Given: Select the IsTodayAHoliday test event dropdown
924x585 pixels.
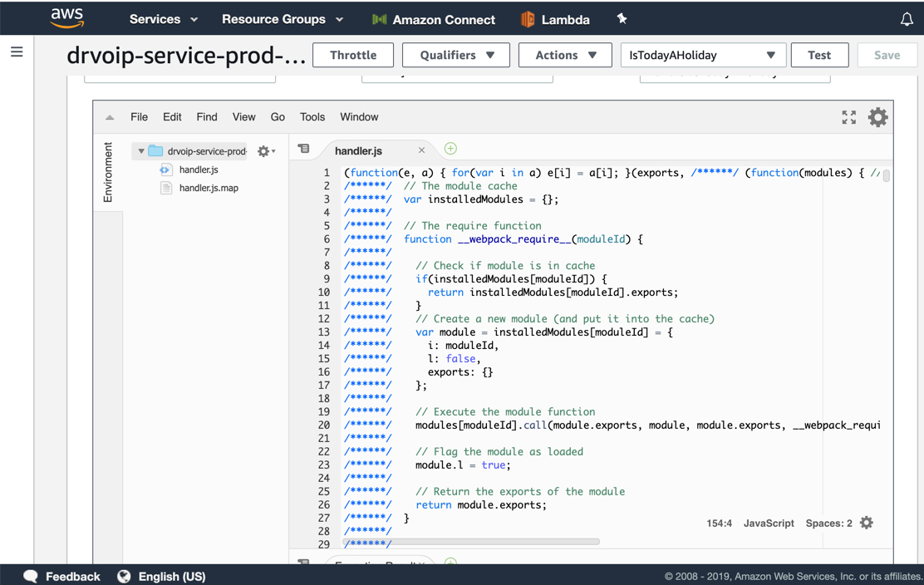Looking at the screenshot, I should [x=703, y=55].
